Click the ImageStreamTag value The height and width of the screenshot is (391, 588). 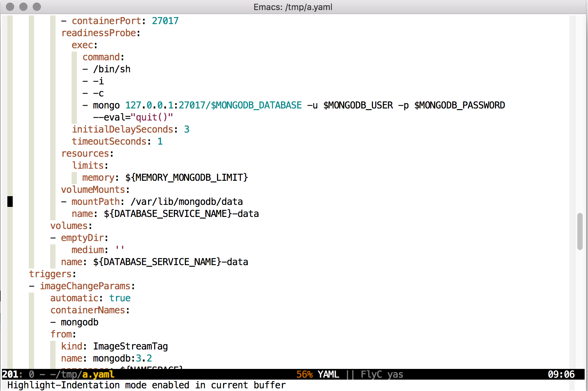[x=130, y=346]
